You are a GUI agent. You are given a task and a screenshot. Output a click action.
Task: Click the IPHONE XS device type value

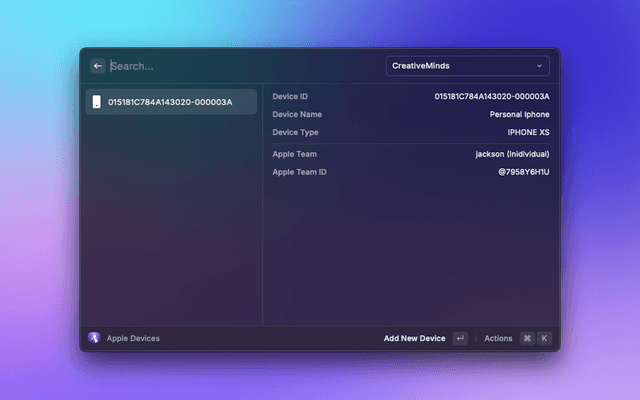(x=528, y=132)
